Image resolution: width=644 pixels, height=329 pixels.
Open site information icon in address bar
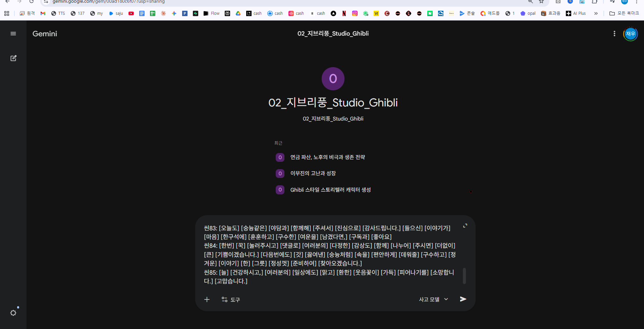pos(46,1)
